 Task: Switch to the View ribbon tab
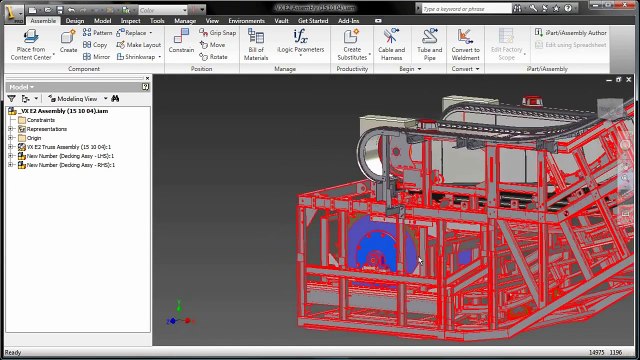212,20
